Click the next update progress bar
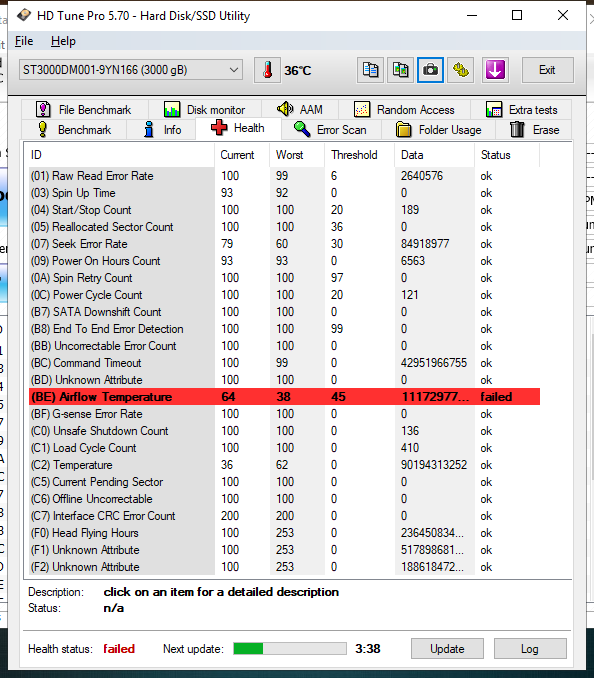 click(290, 649)
